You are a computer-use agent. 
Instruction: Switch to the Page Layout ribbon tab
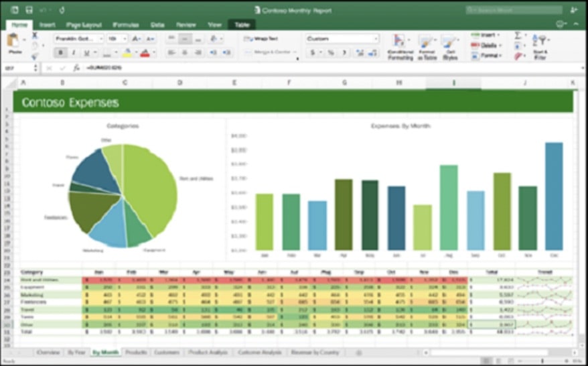84,25
